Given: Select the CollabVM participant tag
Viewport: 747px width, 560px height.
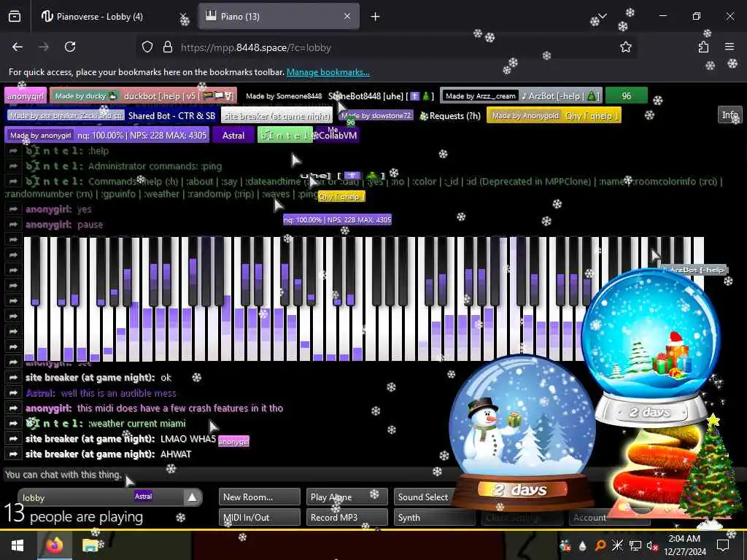Looking at the screenshot, I should 337,136.
